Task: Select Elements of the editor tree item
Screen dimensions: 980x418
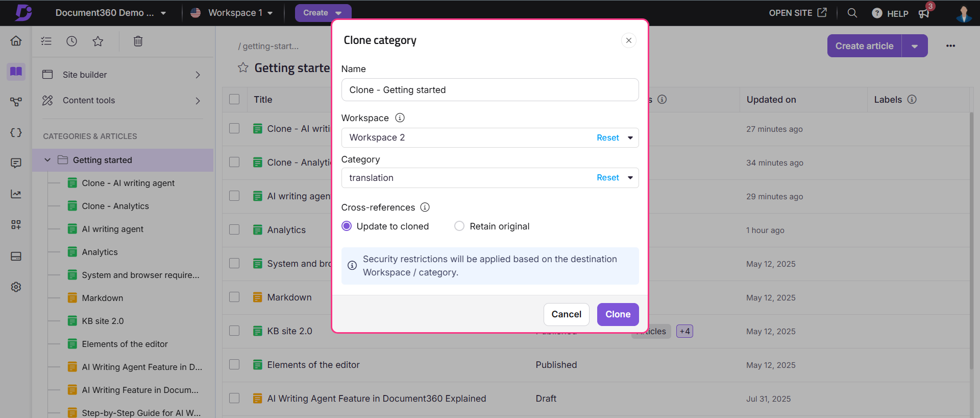Action: (125, 344)
